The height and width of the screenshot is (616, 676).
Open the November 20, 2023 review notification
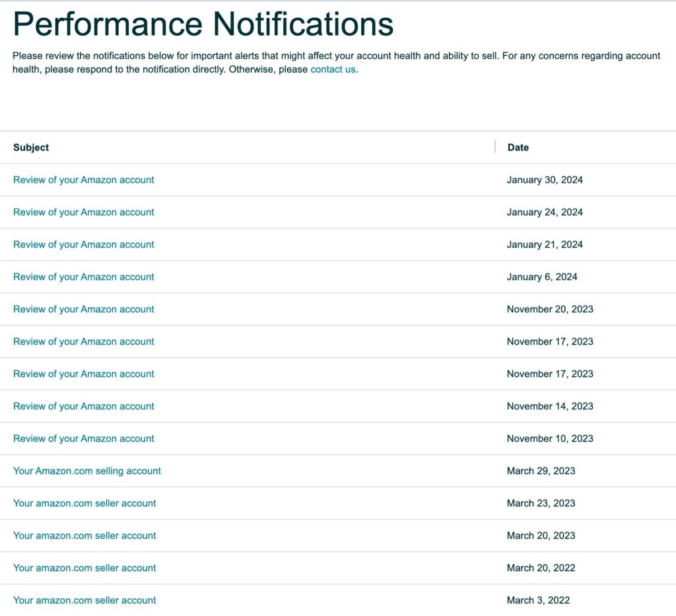83,309
